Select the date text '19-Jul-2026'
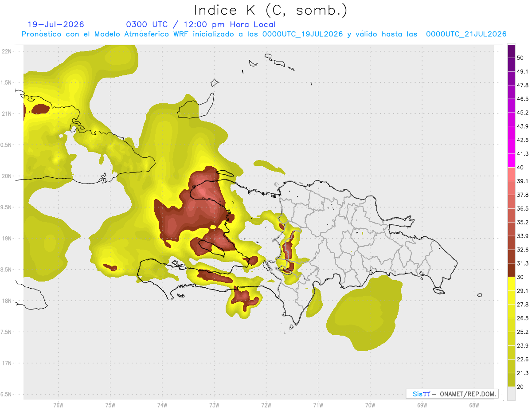 pos(56,24)
